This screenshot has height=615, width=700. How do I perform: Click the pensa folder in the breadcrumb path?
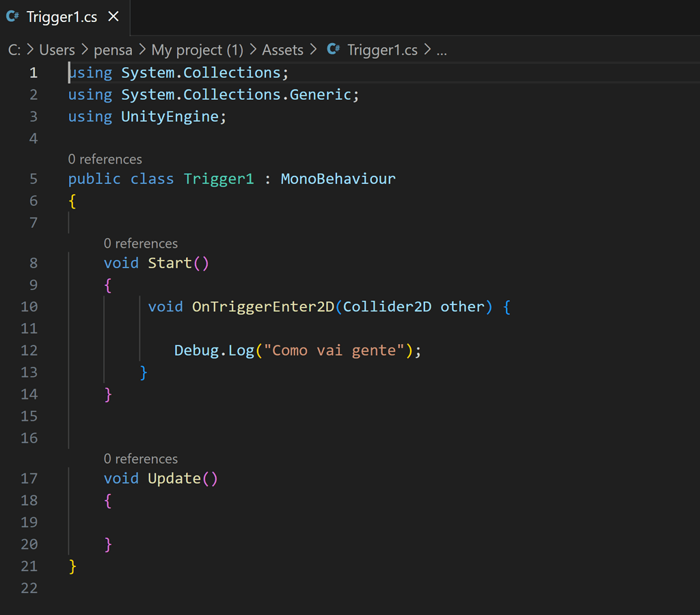113,49
